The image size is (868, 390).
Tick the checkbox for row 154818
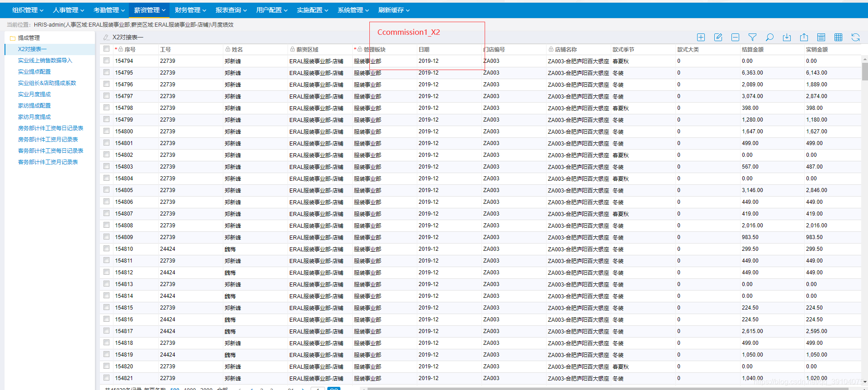pos(106,342)
